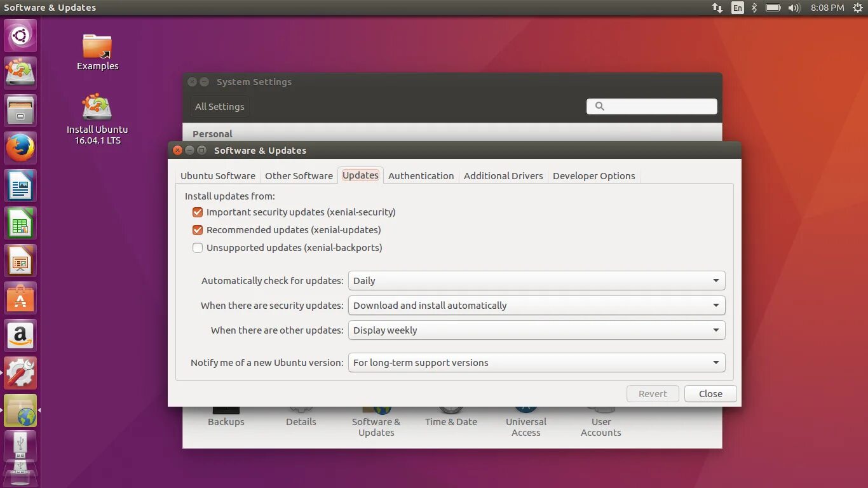Image resolution: width=868 pixels, height=488 pixels.
Task: Launch Firefox from the dock
Action: tap(20, 147)
